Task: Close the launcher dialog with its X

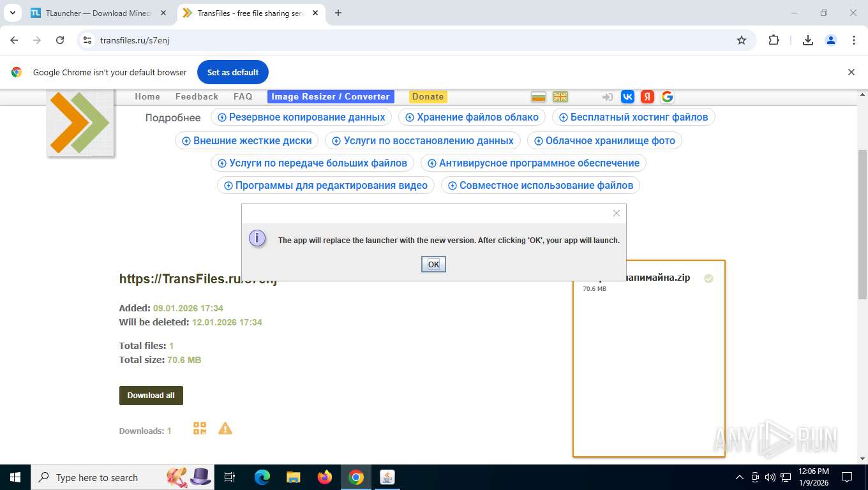Action: pos(617,213)
